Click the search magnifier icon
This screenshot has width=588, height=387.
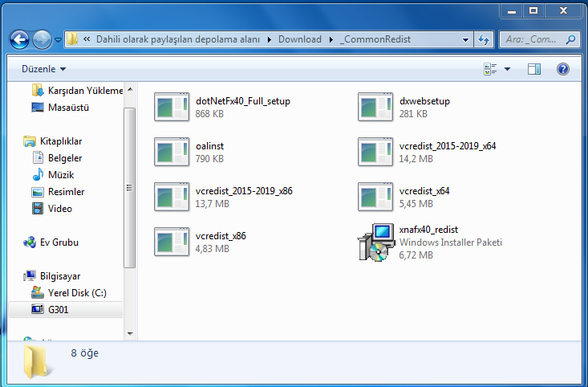coord(570,39)
